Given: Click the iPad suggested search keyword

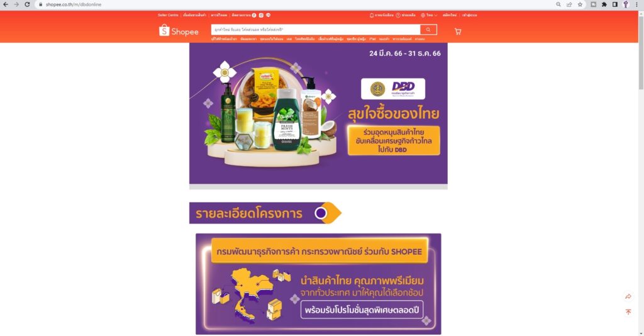Looking at the screenshot, I should click(x=372, y=39).
